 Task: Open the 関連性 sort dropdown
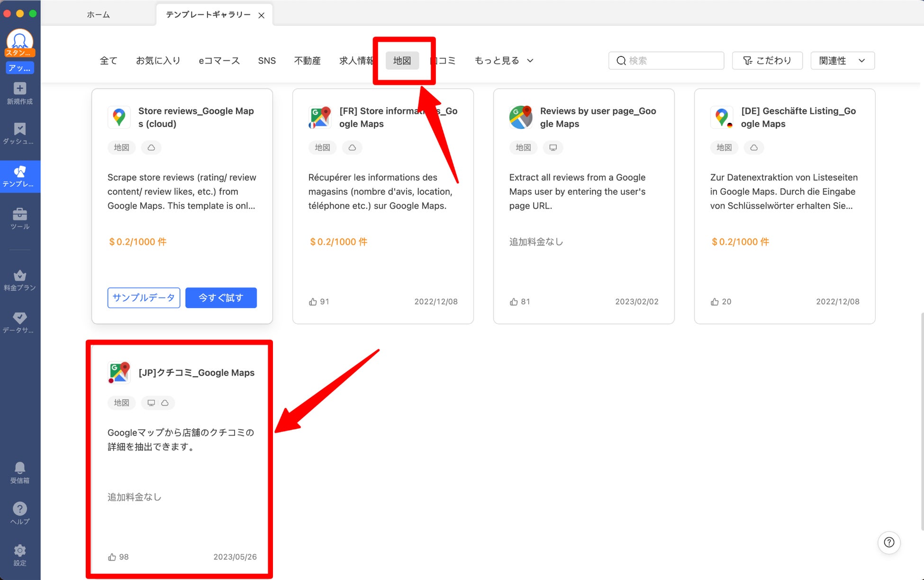pos(842,61)
